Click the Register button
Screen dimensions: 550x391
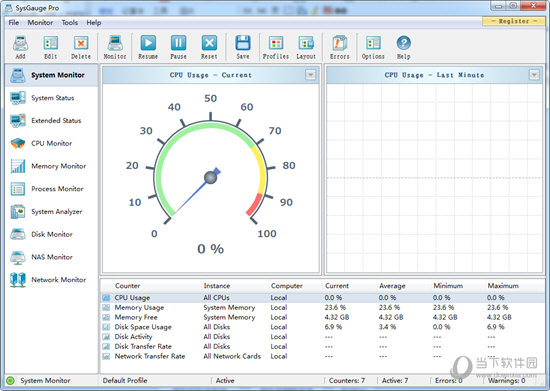[x=514, y=21]
